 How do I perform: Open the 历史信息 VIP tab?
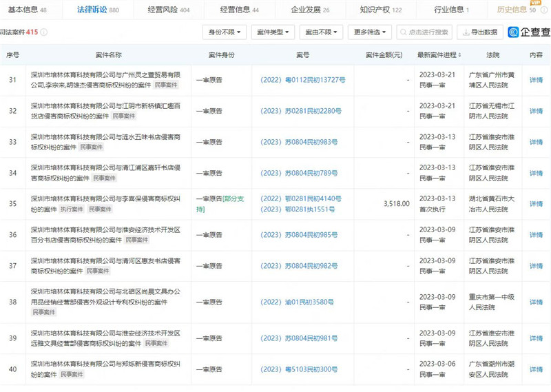click(517, 10)
